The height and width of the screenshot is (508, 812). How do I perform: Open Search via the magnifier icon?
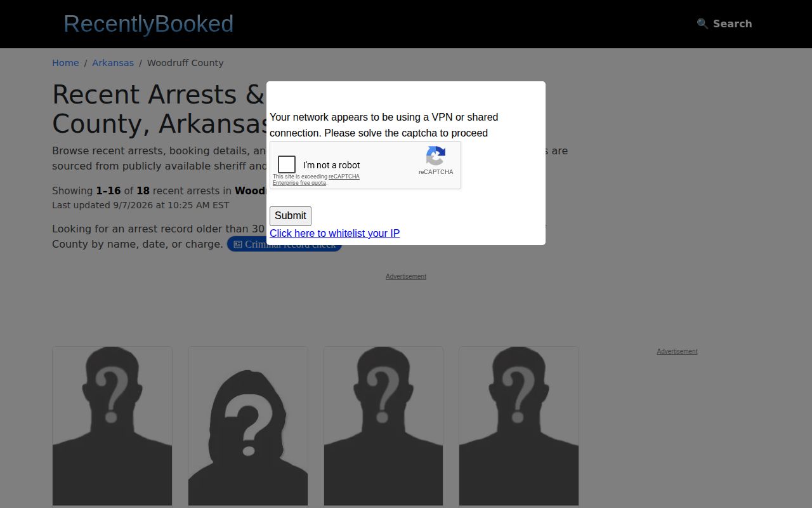pyautogui.click(x=702, y=23)
